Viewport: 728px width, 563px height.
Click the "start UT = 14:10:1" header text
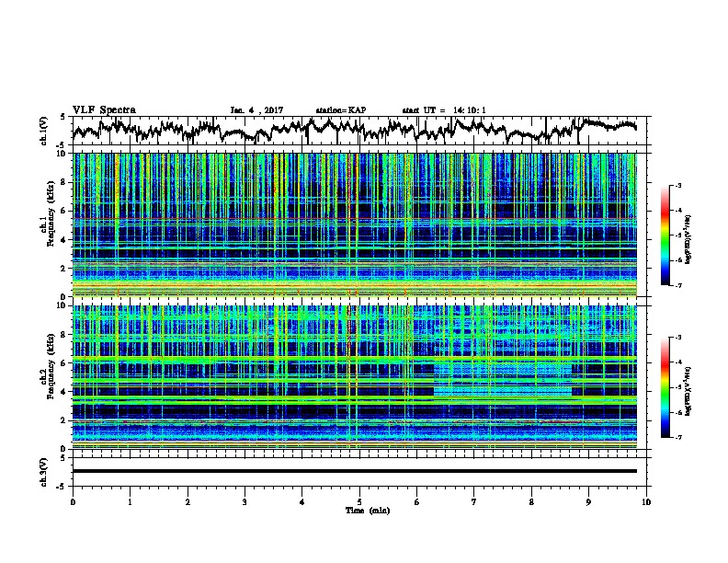point(444,110)
